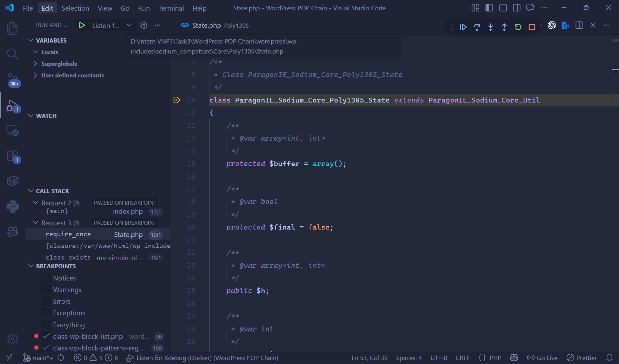Split the editor to the right
Screen dimensions: 619x364
579,25
